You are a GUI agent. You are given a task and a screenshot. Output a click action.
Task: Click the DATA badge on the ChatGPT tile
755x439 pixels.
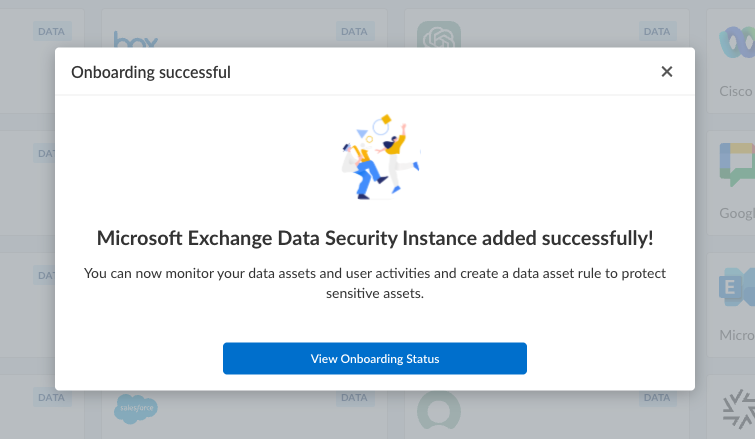coord(657,32)
